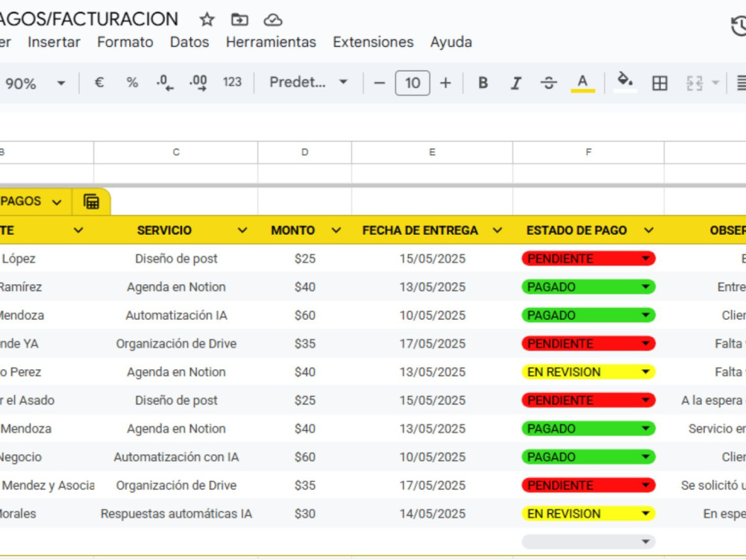Open the Ayuda menu
The image size is (746, 560).
point(451,42)
